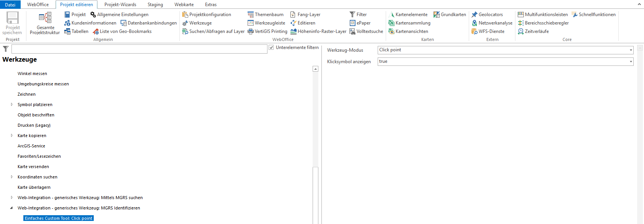Select ArcGIS-Service tree item
The height and width of the screenshot is (224, 644).
click(x=31, y=146)
